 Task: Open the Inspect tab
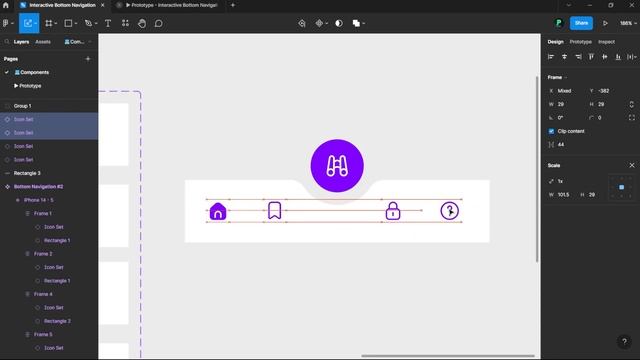(x=606, y=42)
